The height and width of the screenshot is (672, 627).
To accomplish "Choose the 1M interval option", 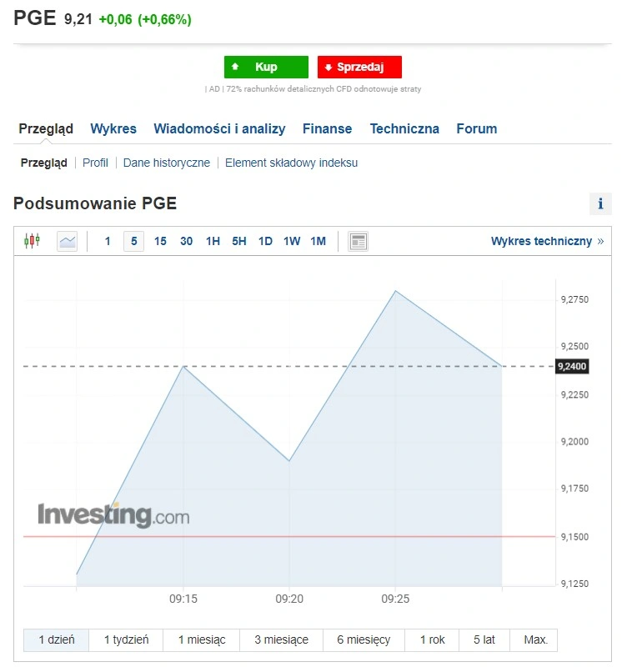I will tap(318, 241).
